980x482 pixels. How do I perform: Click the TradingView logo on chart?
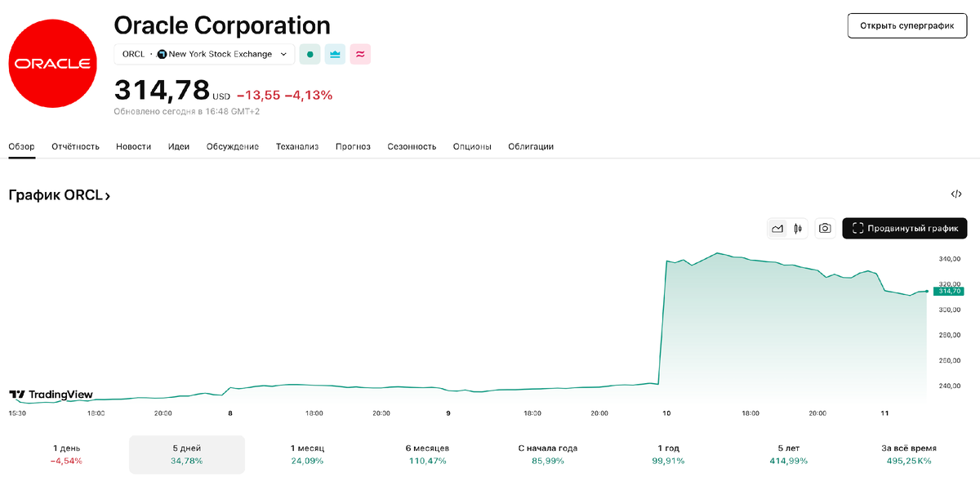[51, 395]
